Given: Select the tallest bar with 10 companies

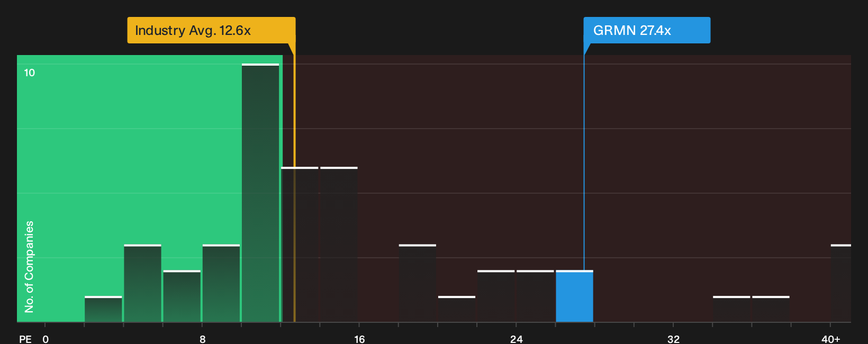Looking at the screenshot, I should pyautogui.click(x=260, y=193).
